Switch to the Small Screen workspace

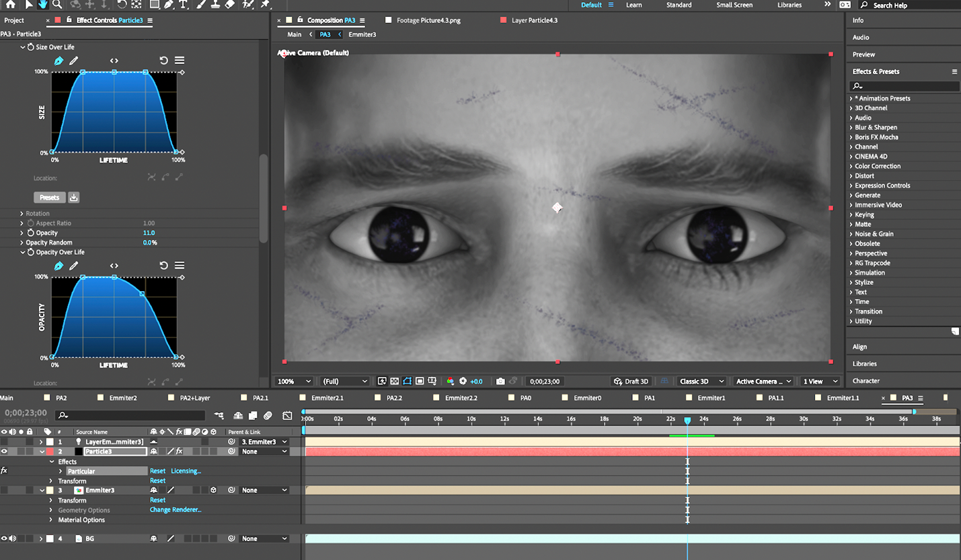[734, 5]
